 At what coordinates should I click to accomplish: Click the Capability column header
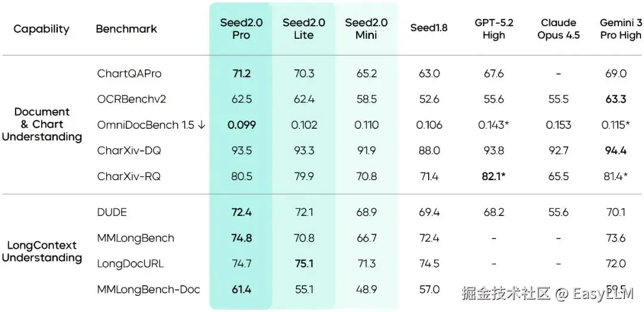tap(41, 29)
